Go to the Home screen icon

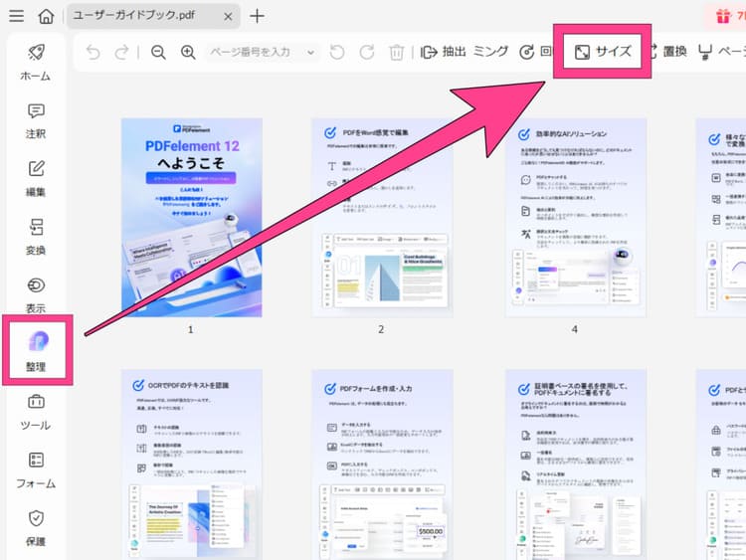coord(46,16)
